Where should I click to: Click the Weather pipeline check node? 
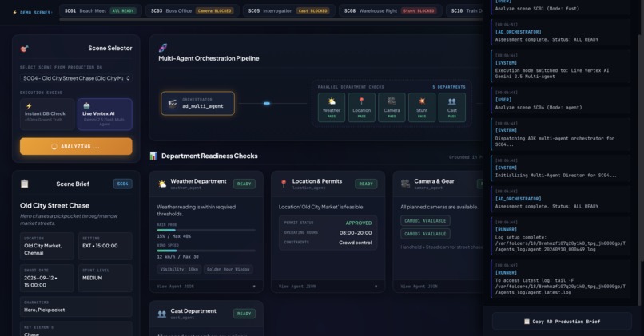pos(332,108)
